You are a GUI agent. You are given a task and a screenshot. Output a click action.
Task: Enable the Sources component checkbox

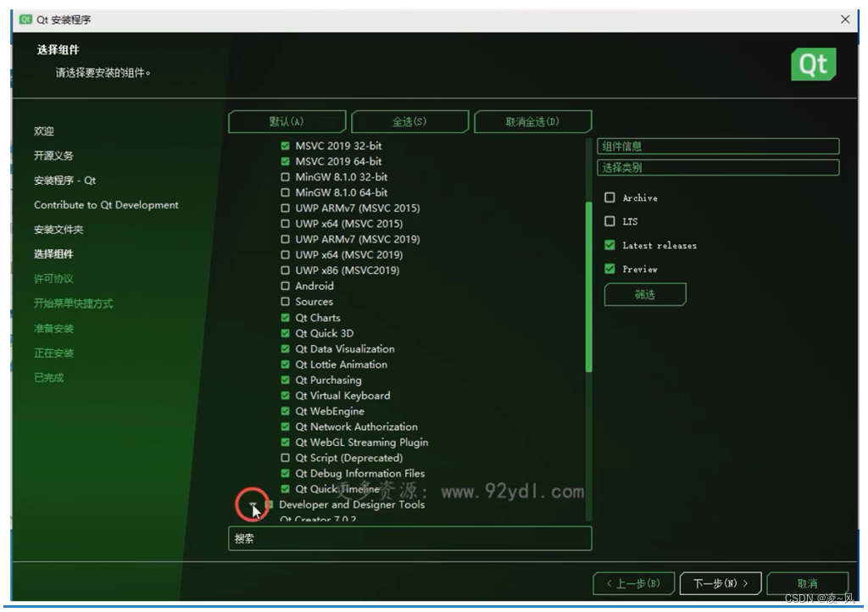[285, 301]
